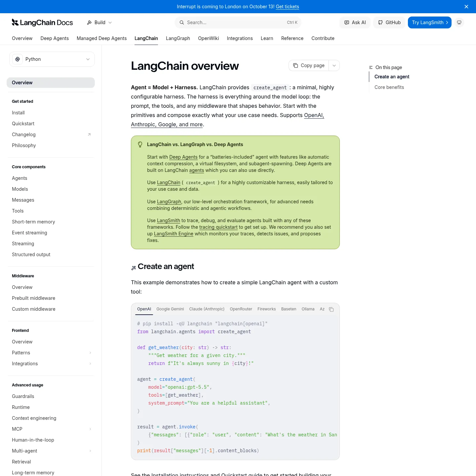
Task: Open the Ask AI assistant
Action: [355, 22]
